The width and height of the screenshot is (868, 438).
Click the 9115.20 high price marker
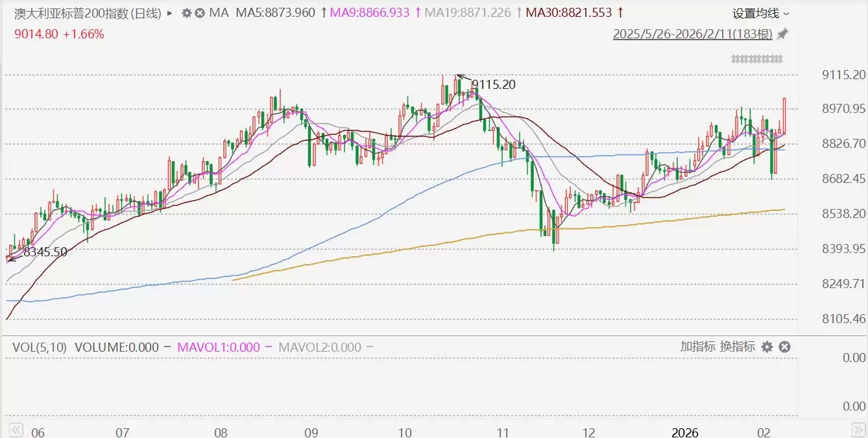pyautogui.click(x=493, y=84)
